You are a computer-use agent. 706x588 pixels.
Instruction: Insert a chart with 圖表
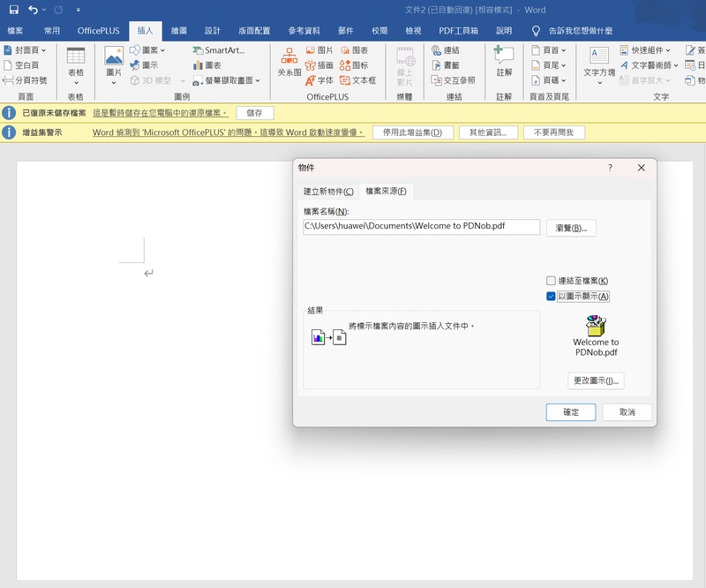pos(207,65)
